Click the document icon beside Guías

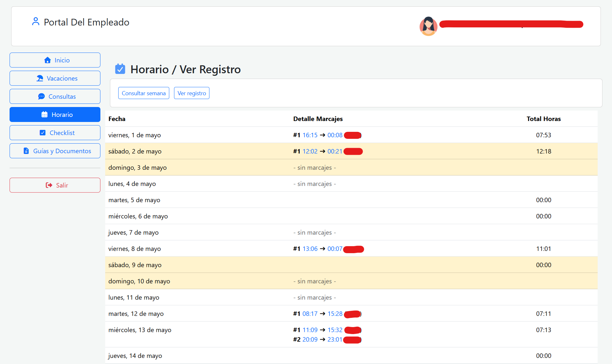pos(26,151)
